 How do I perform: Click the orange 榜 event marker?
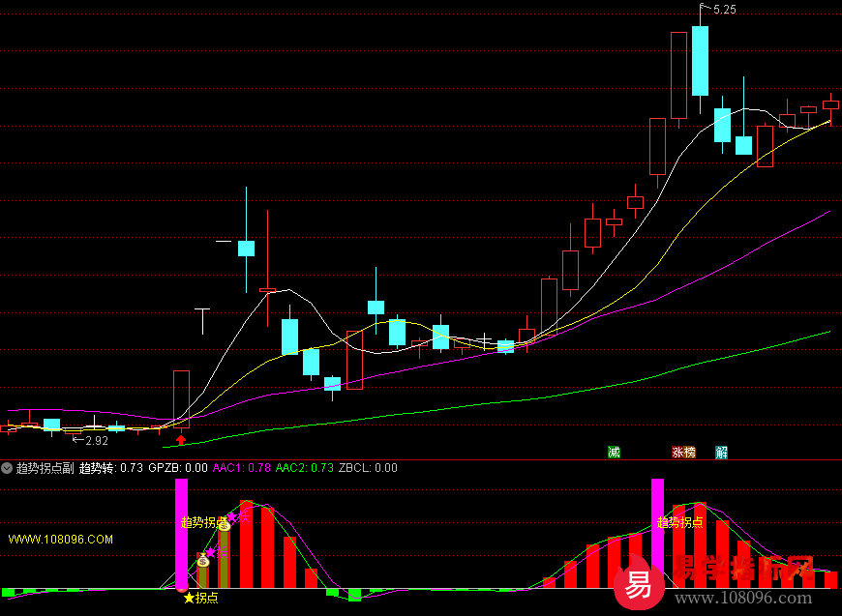click(689, 452)
